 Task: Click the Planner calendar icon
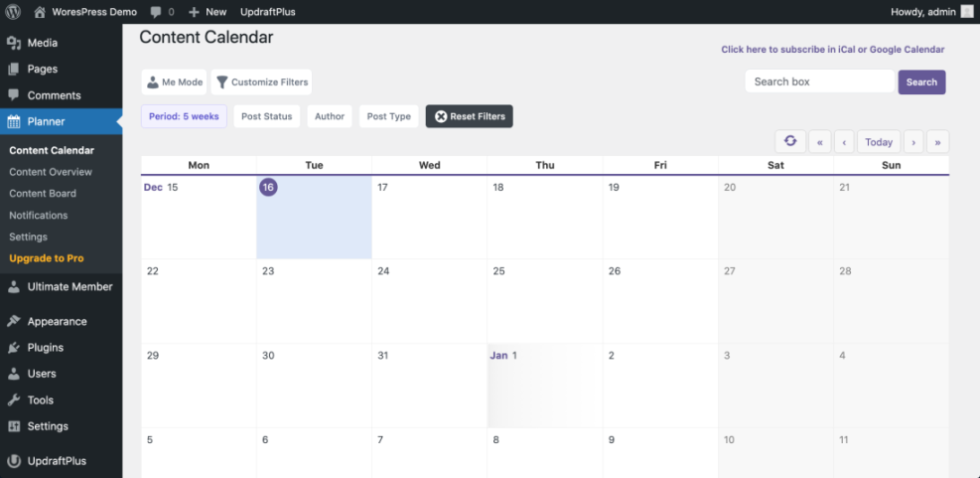tap(14, 121)
